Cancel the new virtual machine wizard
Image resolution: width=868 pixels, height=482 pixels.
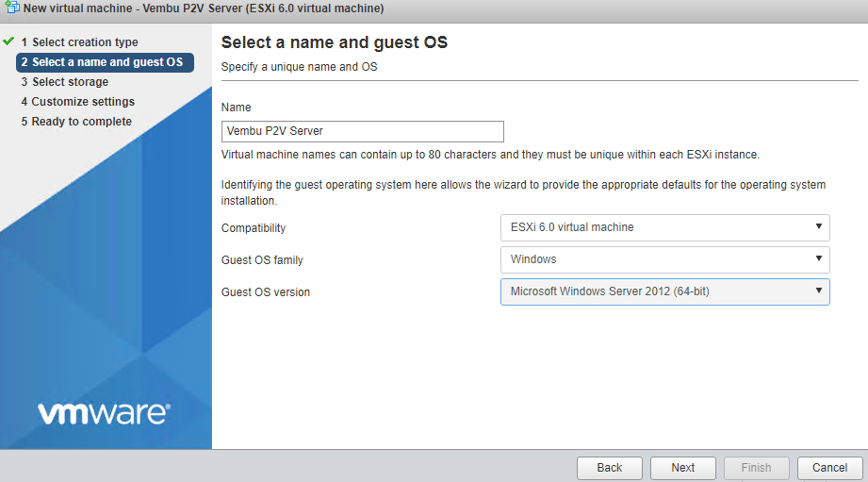[829, 468]
